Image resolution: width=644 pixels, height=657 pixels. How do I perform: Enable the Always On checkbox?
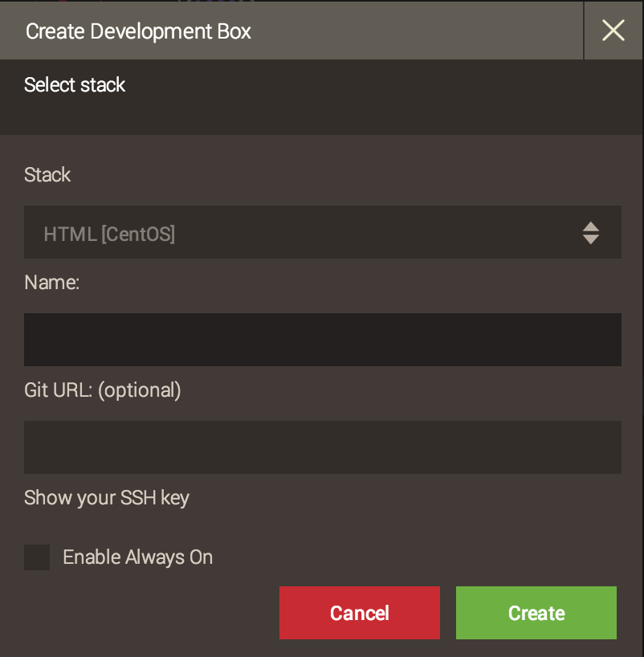click(37, 557)
